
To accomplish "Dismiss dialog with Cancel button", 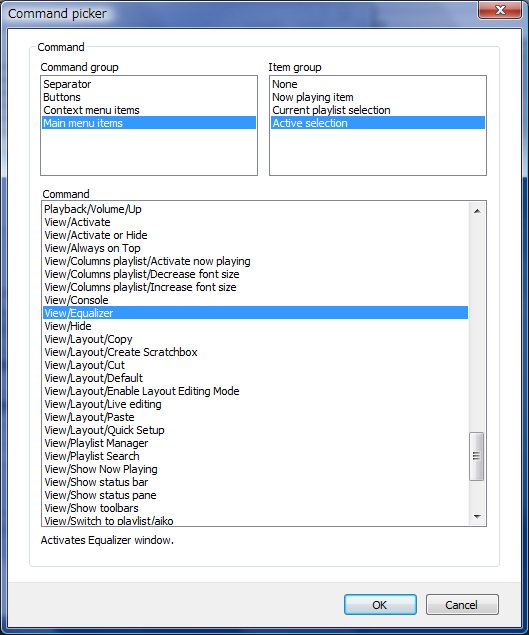I will 462,605.
